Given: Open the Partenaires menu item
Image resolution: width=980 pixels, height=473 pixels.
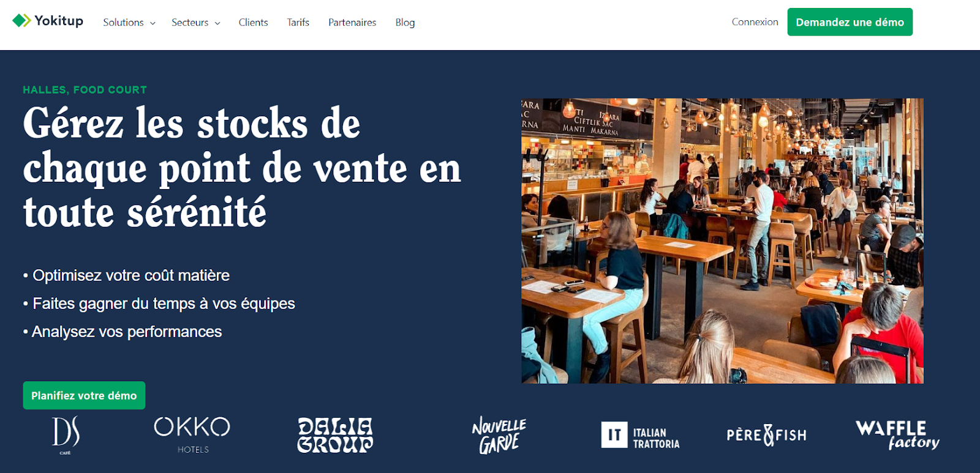Looking at the screenshot, I should (x=352, y=23).
